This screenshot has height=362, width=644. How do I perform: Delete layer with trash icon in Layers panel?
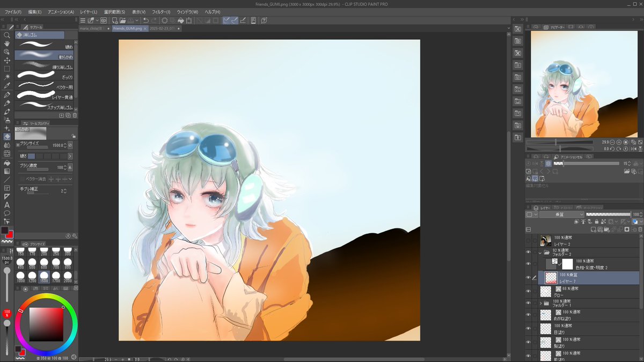pos(640,230)
